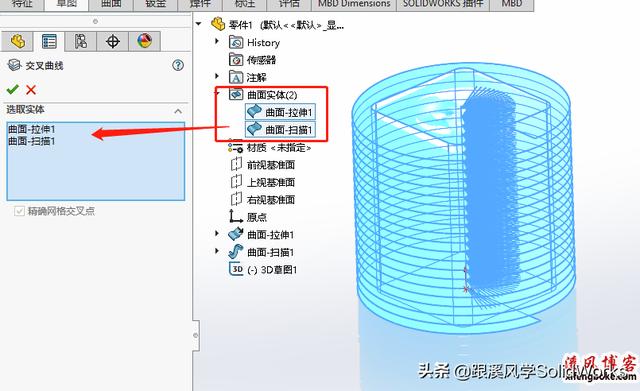Switch to the PropertyManager tab
Screen dimensions: 640x391
tap(49, 41)
